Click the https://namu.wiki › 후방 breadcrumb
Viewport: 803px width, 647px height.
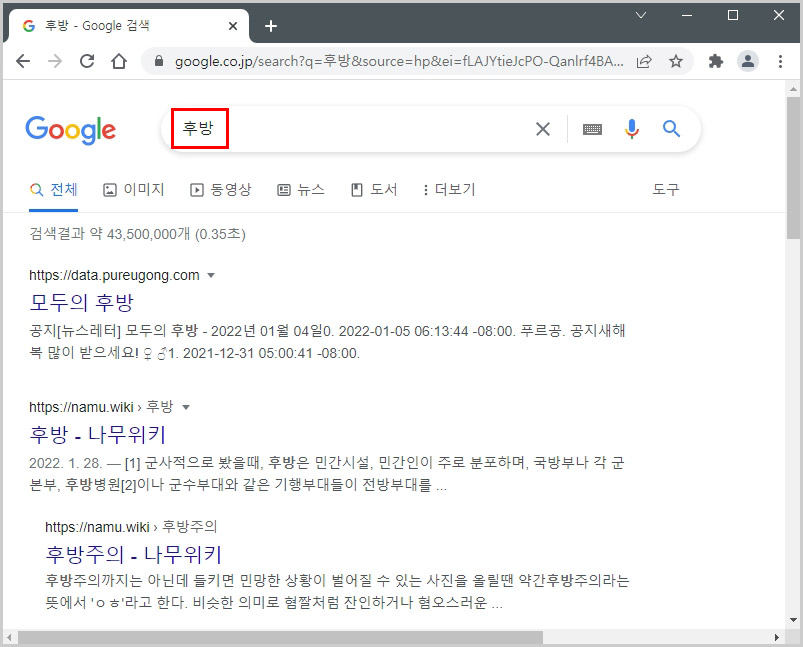[x=101, y=407]
